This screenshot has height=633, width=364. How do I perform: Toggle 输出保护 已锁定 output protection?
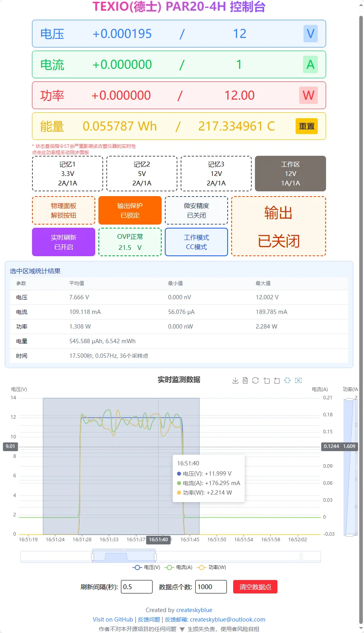130,210
